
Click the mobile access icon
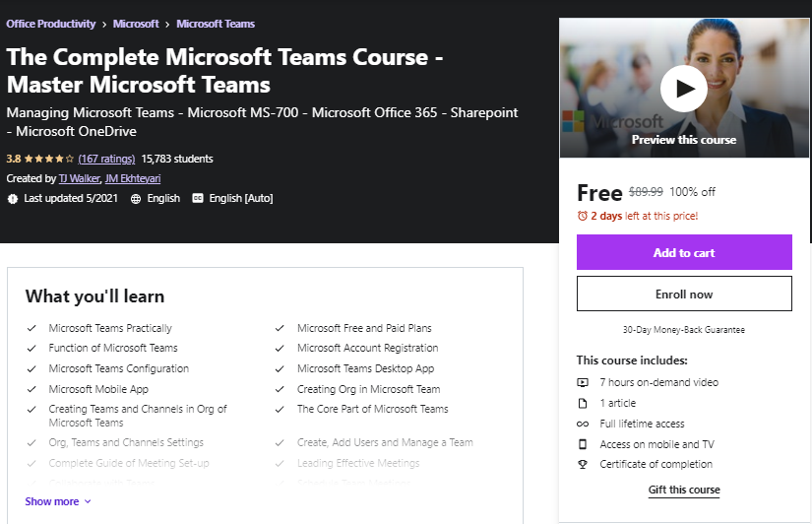point(583,444)
